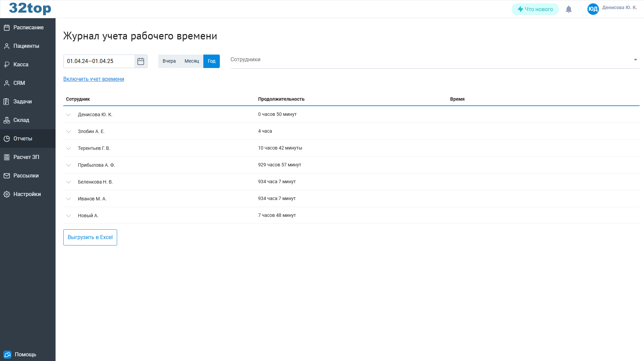Click the Сотрудник column header
This screenshot has height=361, width=644.
click(78, 99)
